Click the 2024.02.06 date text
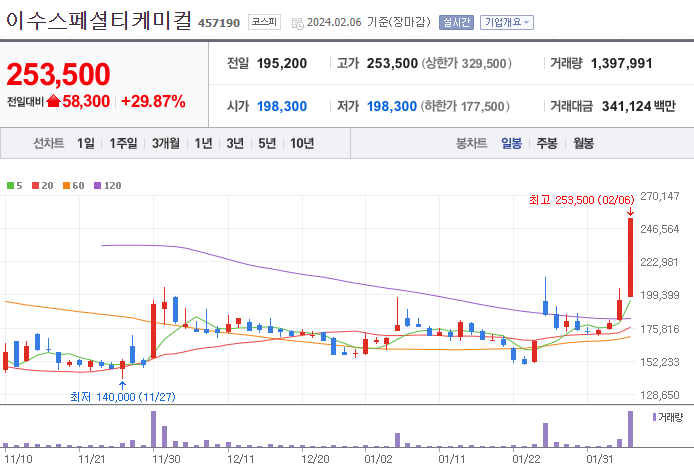The width and height of the screenshot is (694, 466). (x=334, y=22)
